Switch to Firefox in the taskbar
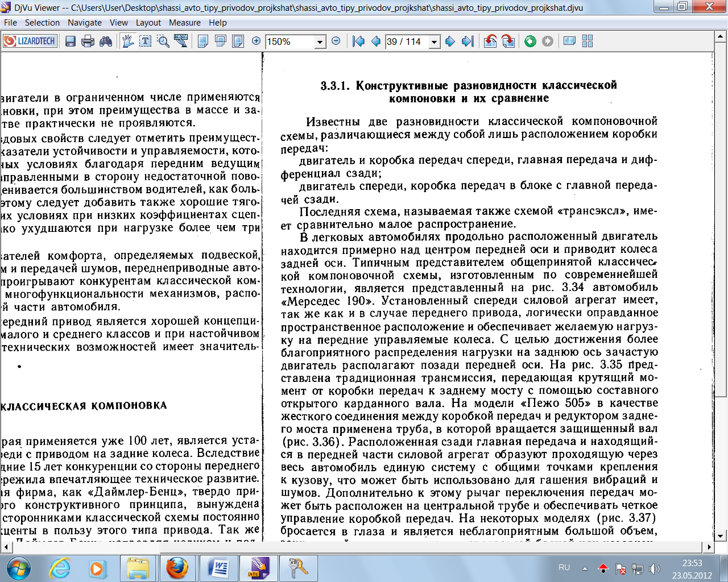The width and height of the screenshot is (728, 582). point(177,568)
